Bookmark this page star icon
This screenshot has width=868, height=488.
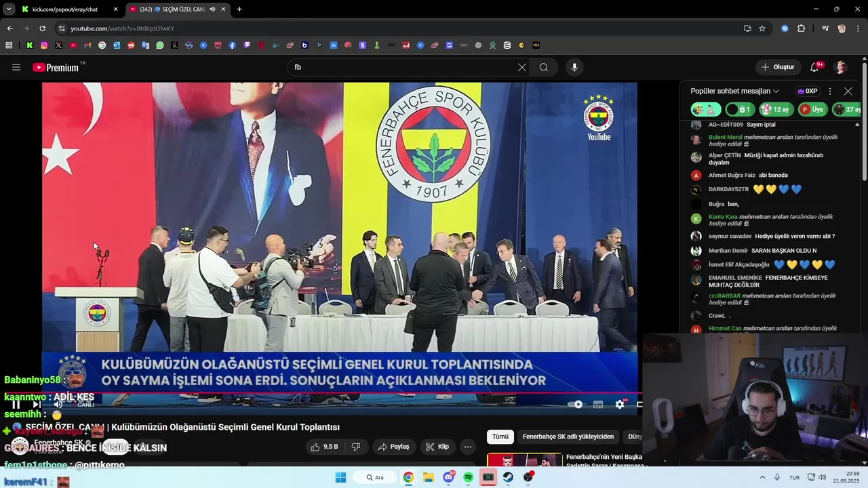[762, 28]
